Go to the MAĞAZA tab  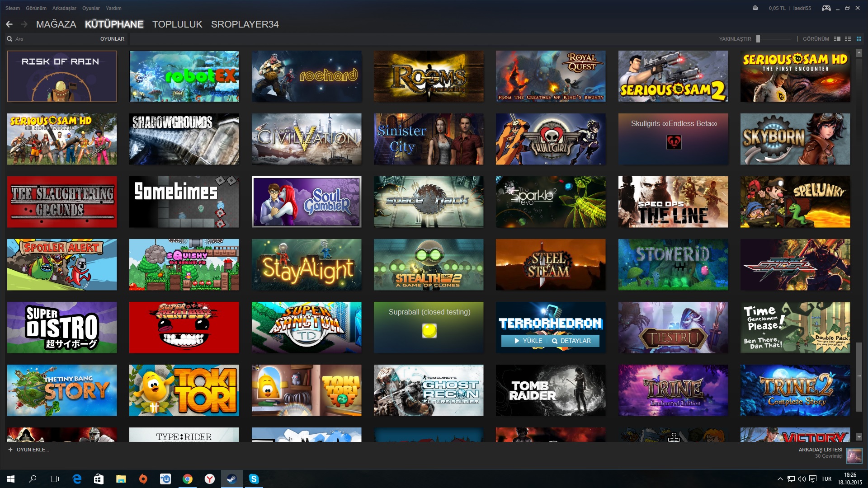[56, 24]
